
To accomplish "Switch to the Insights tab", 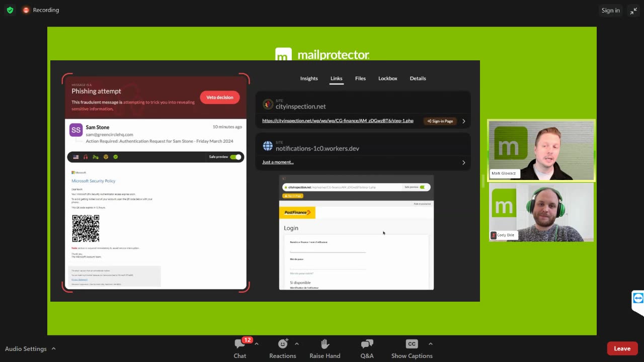I will tap(309, 78).
